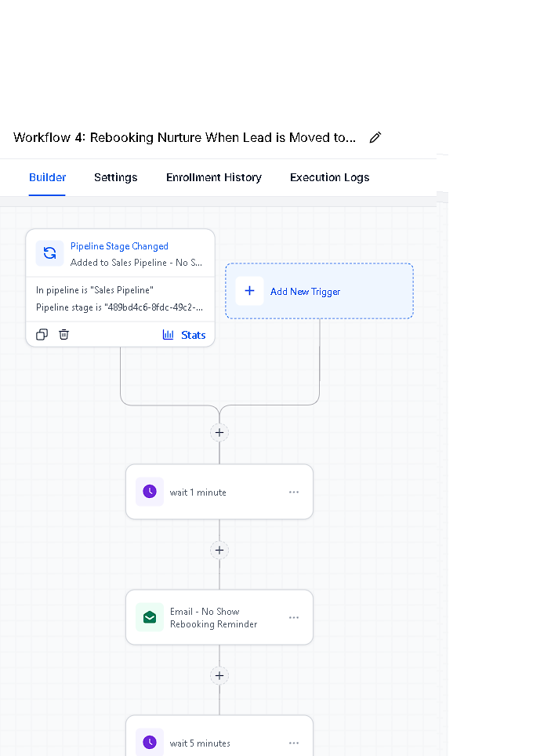Switch to the Builder tab

point(47,177)
